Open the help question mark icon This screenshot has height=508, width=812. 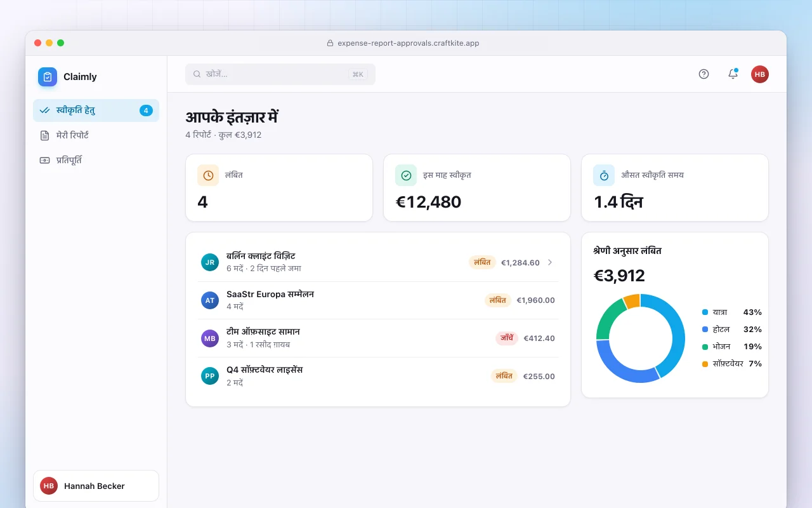coord(704,74)
